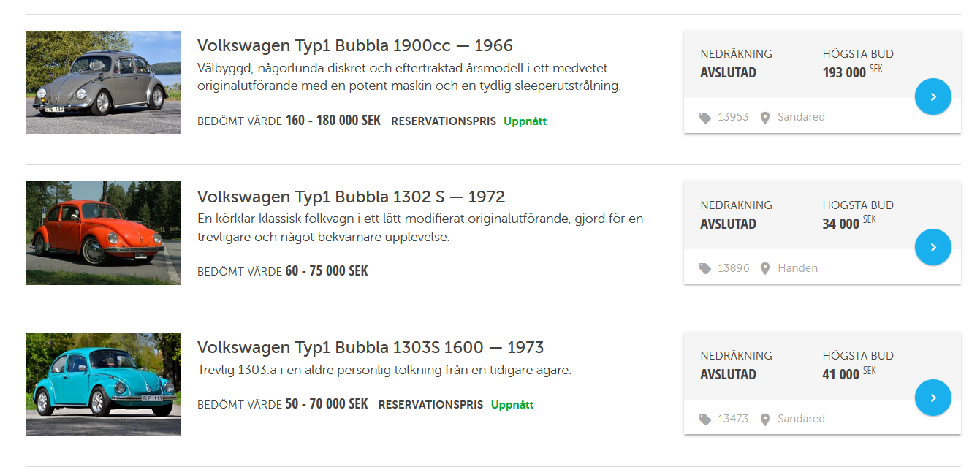Image resolution: width=980 pixels, height=467 pixels.
Task: Click arrow button for 1966 Bubbla listing
Action: (932, 96)
